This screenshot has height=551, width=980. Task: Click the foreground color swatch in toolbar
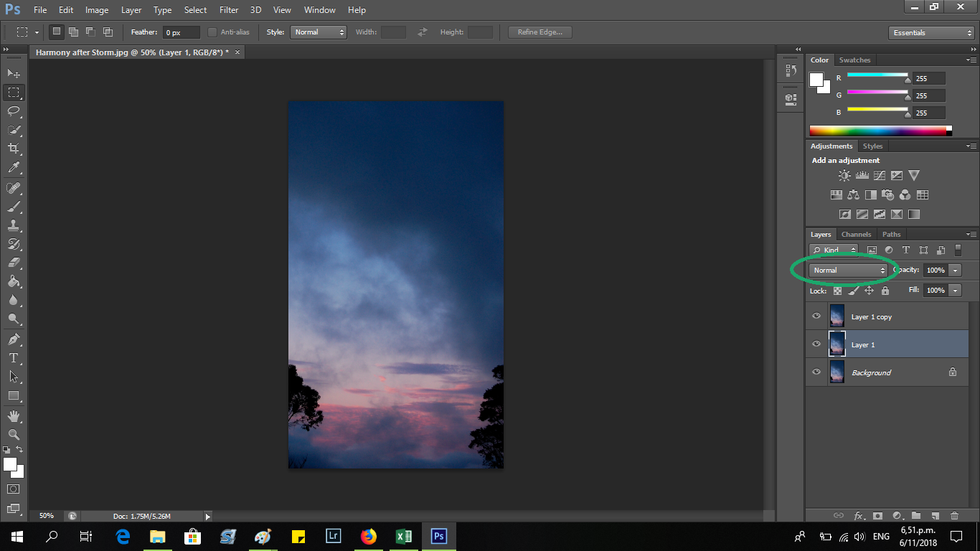pyautogui.click(x=9, y=464)
